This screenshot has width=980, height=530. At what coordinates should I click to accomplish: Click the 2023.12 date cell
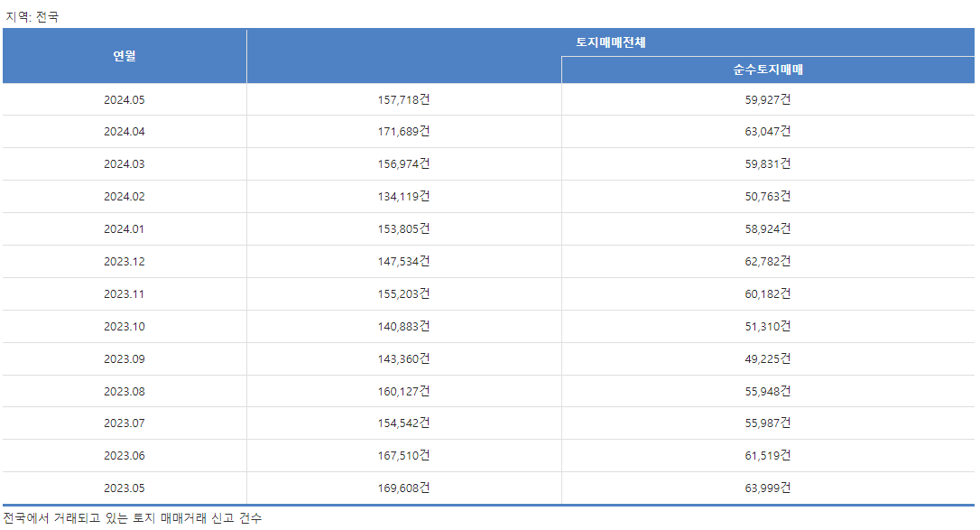point(125,262)
